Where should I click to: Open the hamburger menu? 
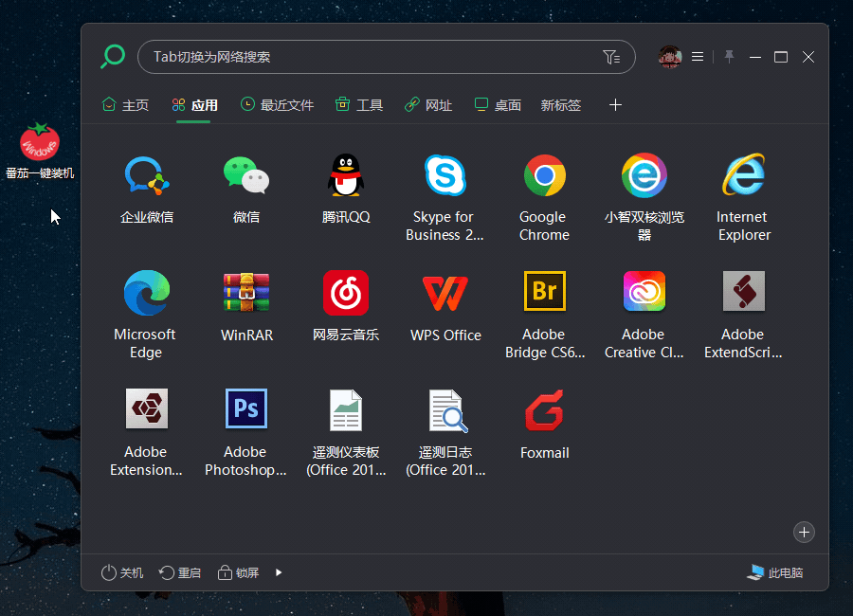point(698,57)
